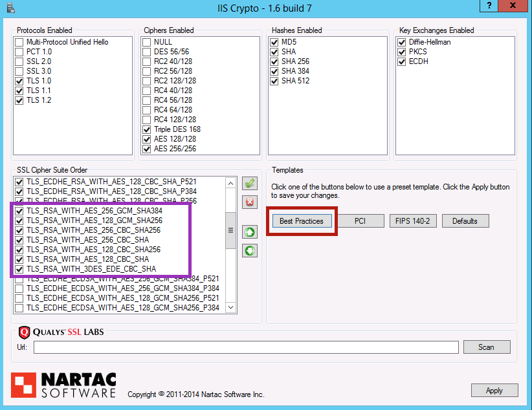Image resolution: width=532 pixels, height=410 pixels.
Task: Check TLS_ECDHE_ECDSA_WITH_AES_128_GCM_SHA256_P384 suite
Action: 19,308
